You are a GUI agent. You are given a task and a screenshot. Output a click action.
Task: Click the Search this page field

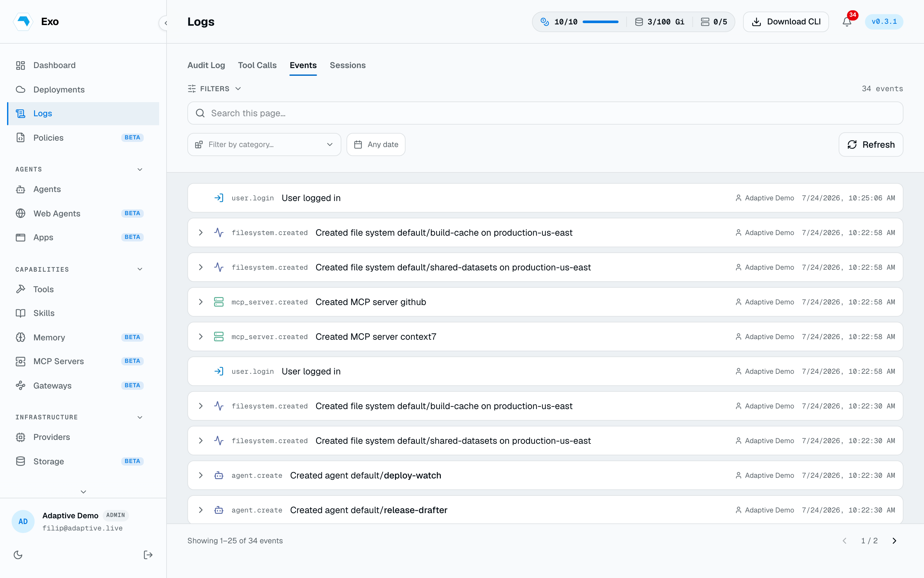click(x=545, y=113)
